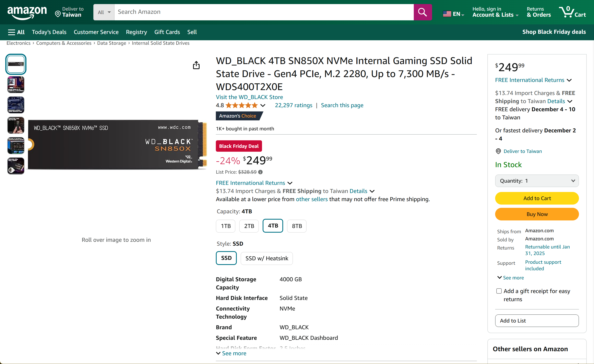Select the first product thumbnail image
The image size is (594, 364).
pos(16,64)
